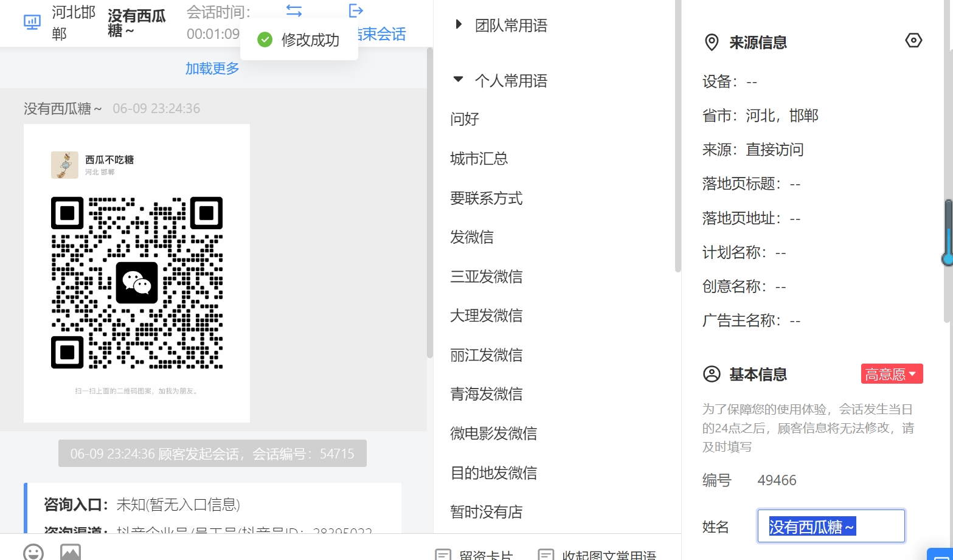Click the 编号 value 49466

[777, 480]
